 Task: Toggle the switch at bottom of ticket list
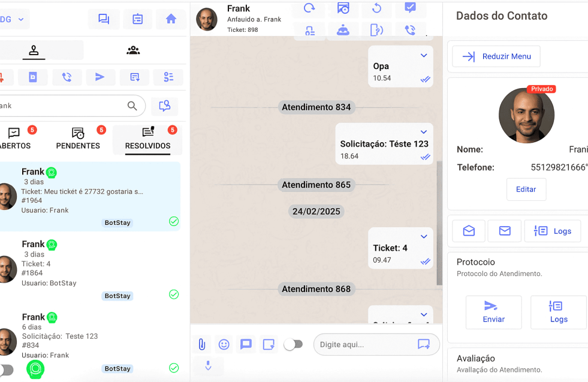(x=6, y=369)
